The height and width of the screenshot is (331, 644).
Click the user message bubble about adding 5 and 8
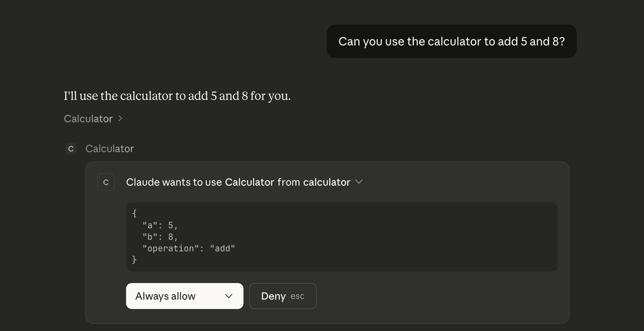click(x=451, y=41)
